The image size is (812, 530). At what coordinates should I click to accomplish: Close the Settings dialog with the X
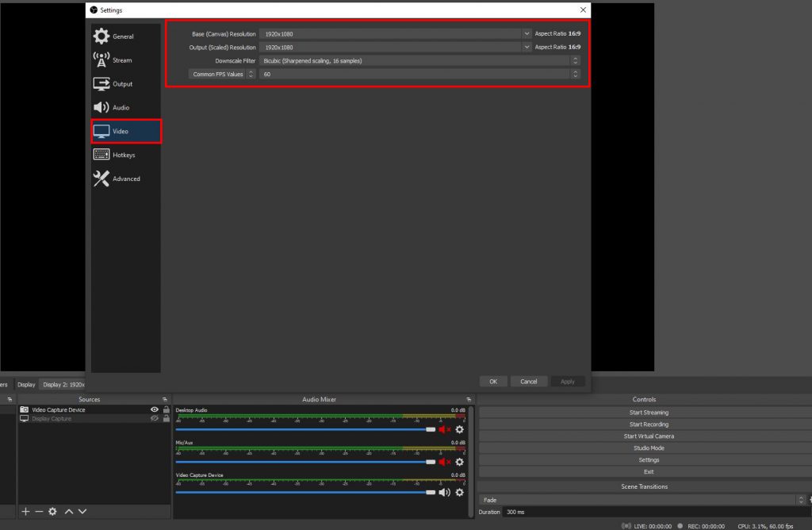(583, 10)
